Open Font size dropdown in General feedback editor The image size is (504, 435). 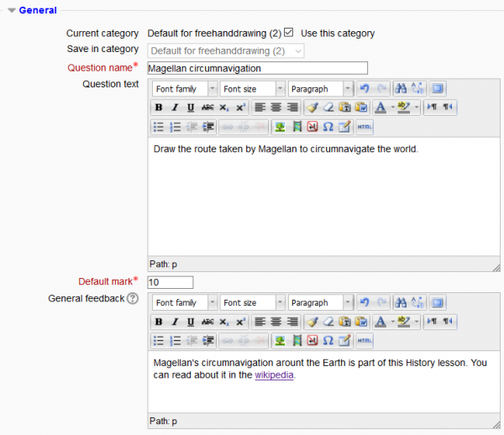point(252,302)
